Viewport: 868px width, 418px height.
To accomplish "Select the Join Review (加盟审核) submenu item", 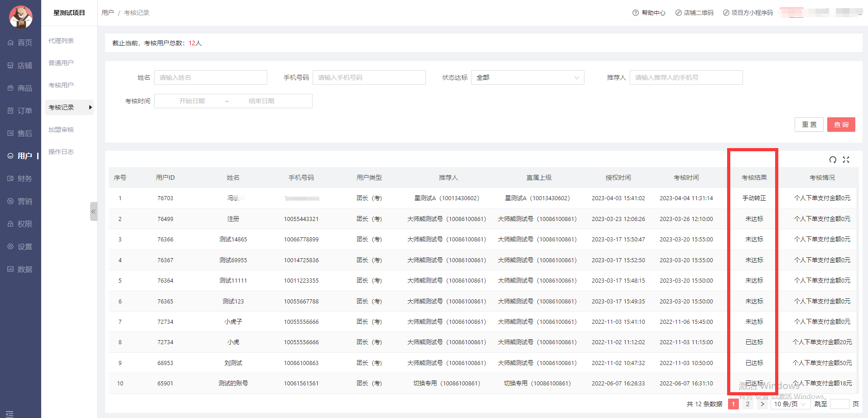I will [x=61, y=130].
